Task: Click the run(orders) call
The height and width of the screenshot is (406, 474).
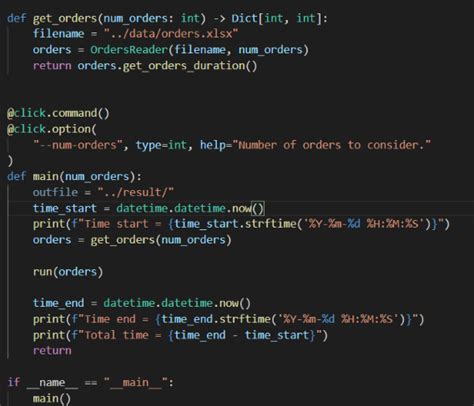Action: 68,272
